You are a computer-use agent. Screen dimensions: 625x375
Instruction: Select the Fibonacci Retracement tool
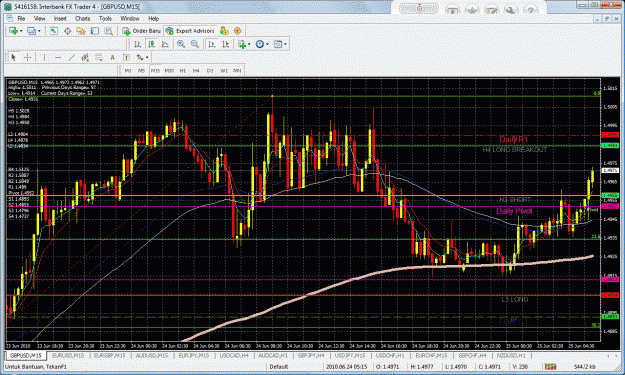click(x=98, y=57)
